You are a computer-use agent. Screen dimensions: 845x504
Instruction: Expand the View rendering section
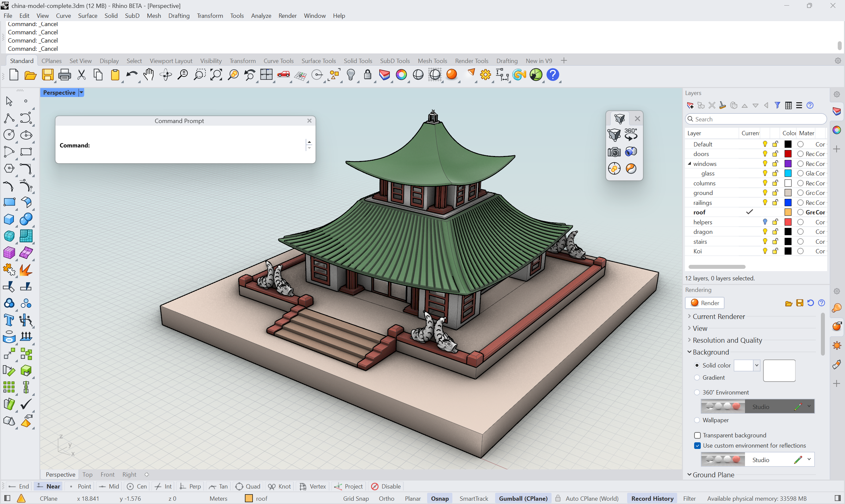pos(689,329)
